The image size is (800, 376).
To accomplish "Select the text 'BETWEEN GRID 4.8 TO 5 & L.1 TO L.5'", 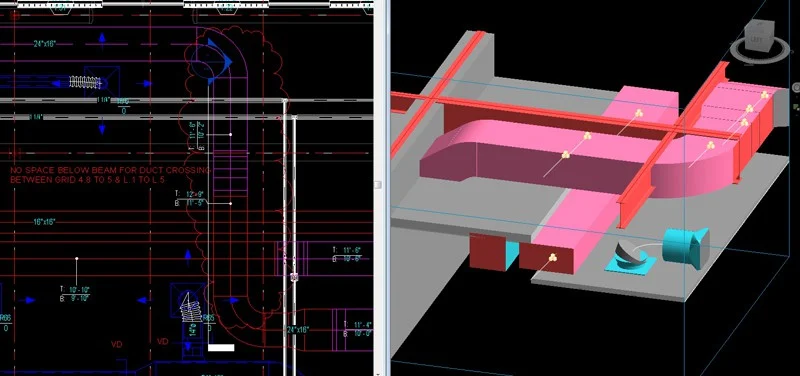I will [87, 180].
